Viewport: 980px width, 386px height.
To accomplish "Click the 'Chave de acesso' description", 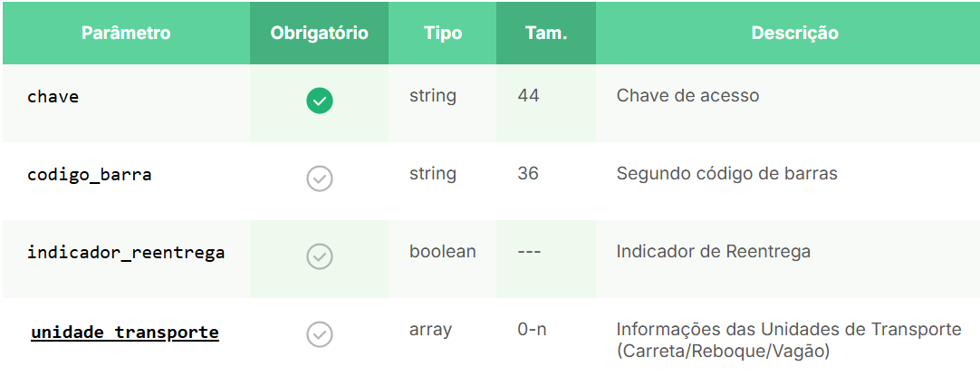I will click(687, 96).
